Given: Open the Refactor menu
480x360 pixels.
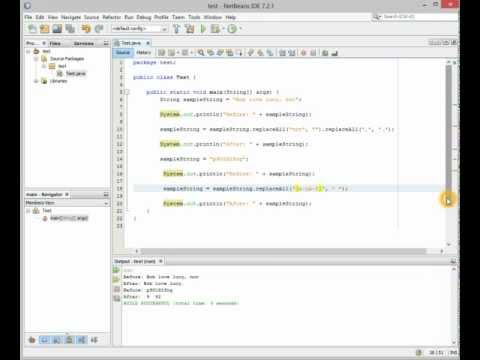Looking at the screenshot, I should pos(111,17).
